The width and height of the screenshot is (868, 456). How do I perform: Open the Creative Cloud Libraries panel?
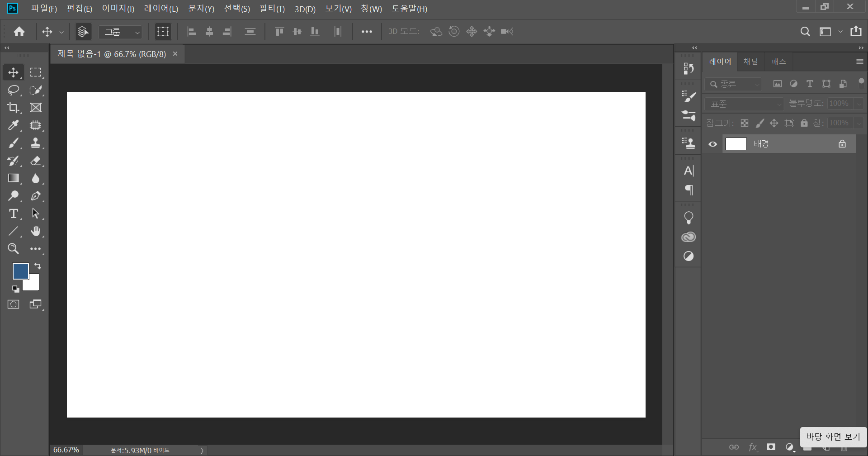(x=689, y=237)
